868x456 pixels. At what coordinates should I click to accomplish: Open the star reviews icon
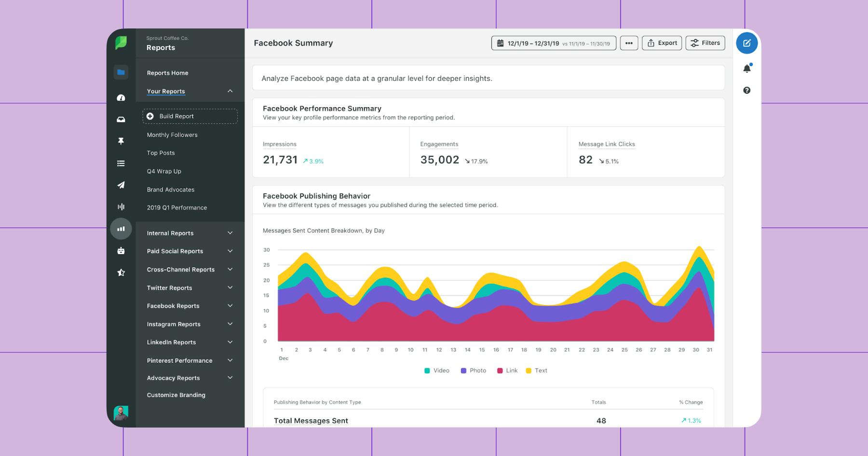coord(121,273)
